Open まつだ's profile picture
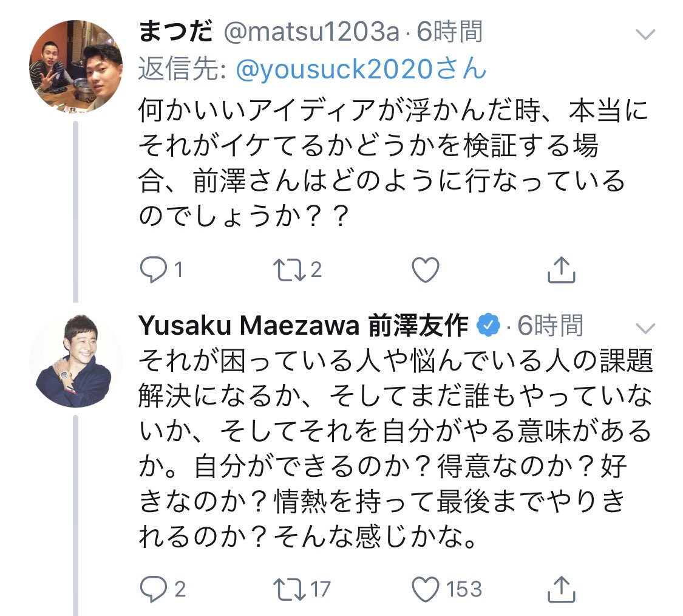 coord(75,67)
